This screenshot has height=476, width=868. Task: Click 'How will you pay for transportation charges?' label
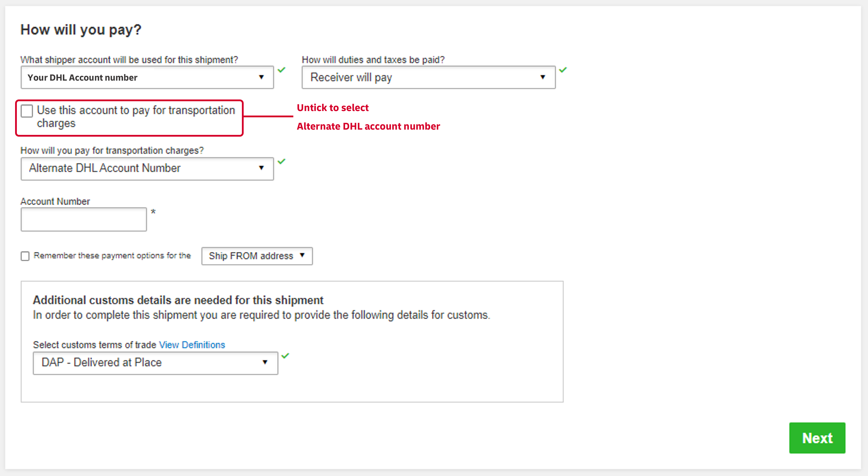coord(112,150)
